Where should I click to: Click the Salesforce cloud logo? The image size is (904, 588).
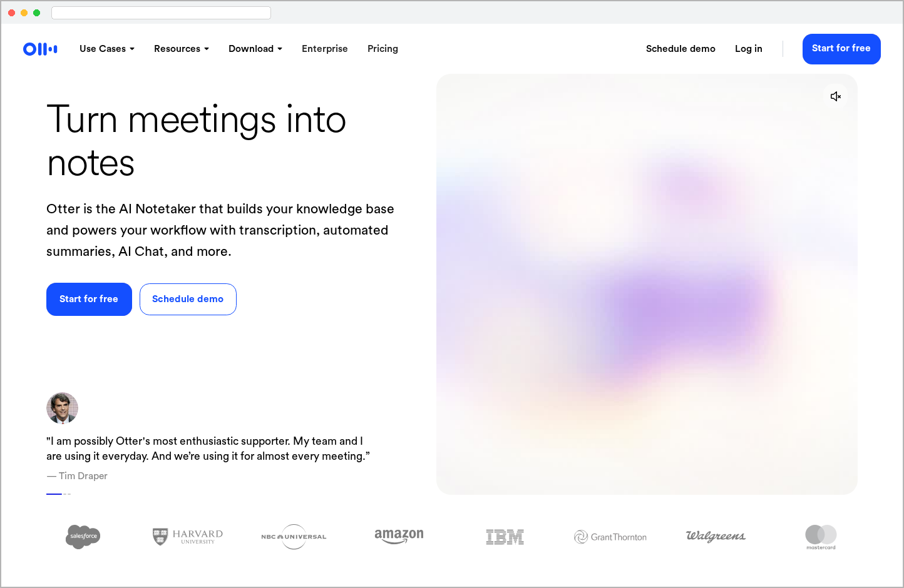coord(83,537)
